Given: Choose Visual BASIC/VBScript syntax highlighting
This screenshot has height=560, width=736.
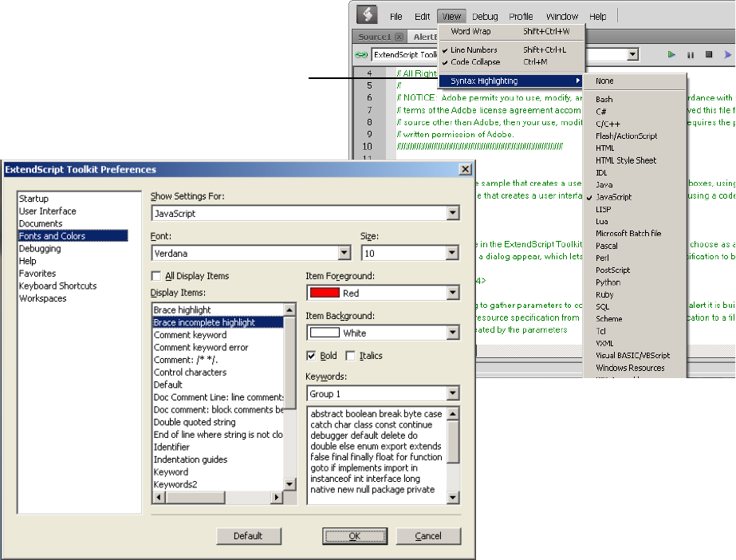Looking at the screenshot, I should pos(634,356).
